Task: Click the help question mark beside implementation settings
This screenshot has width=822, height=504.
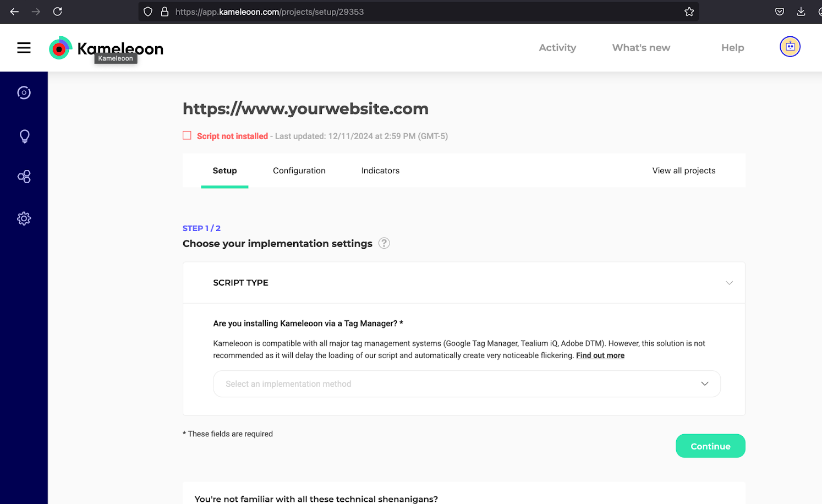Action: pyautogui.click(x=384, y=243)
